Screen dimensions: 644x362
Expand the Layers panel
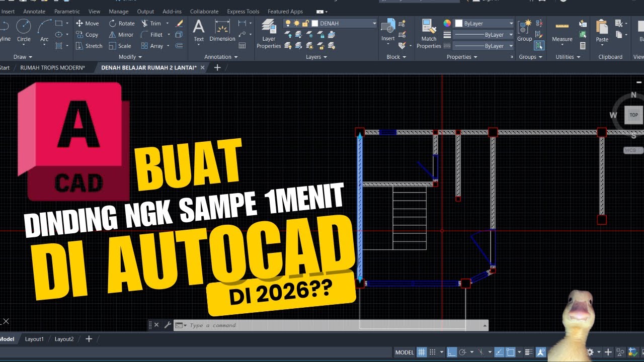point(316,57)
